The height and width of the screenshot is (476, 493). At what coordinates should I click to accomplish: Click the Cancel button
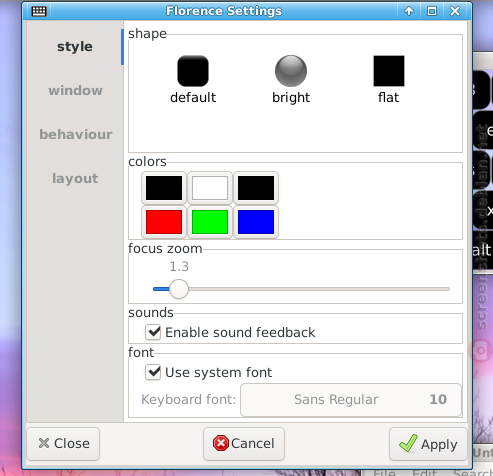tap(244, 444)
